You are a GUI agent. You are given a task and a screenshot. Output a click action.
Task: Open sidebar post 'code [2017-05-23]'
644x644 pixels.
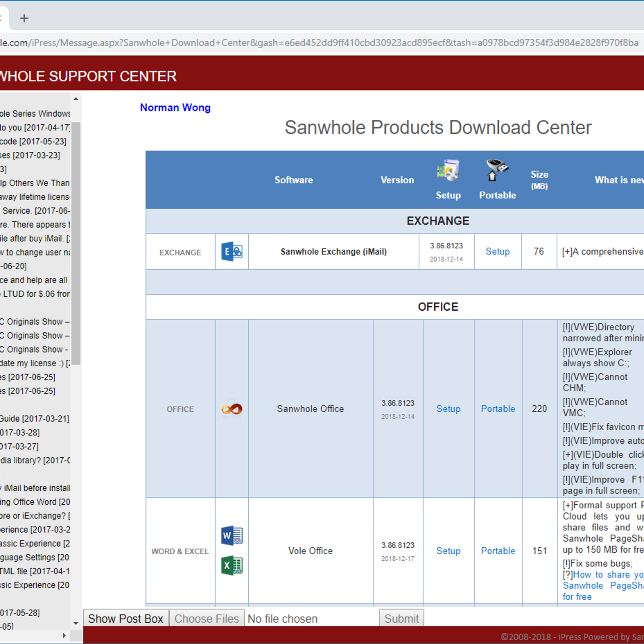(33, 141)
